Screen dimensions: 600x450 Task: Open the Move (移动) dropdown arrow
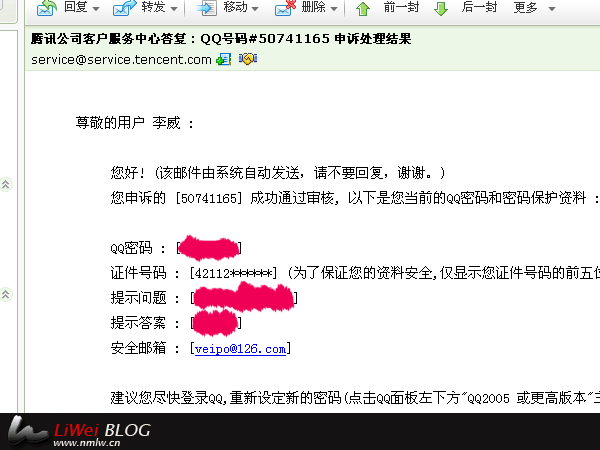pos(255,8)
